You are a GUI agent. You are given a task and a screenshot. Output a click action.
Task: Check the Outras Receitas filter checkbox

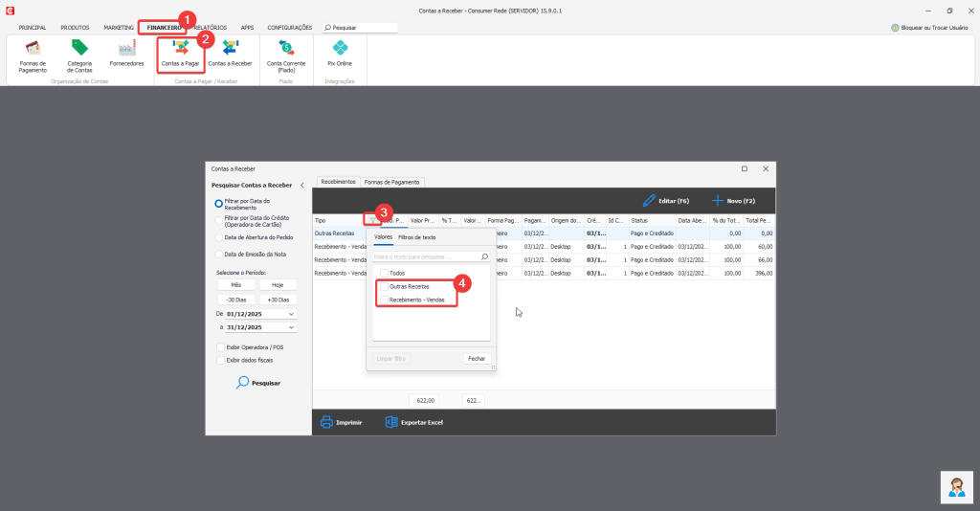(x=384, y=286)
